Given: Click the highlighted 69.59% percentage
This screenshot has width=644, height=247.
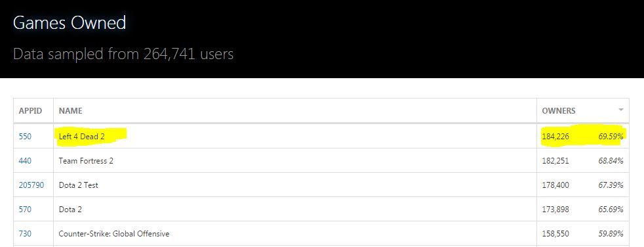Looking at the screenshot, I should [x=611, y=136].
